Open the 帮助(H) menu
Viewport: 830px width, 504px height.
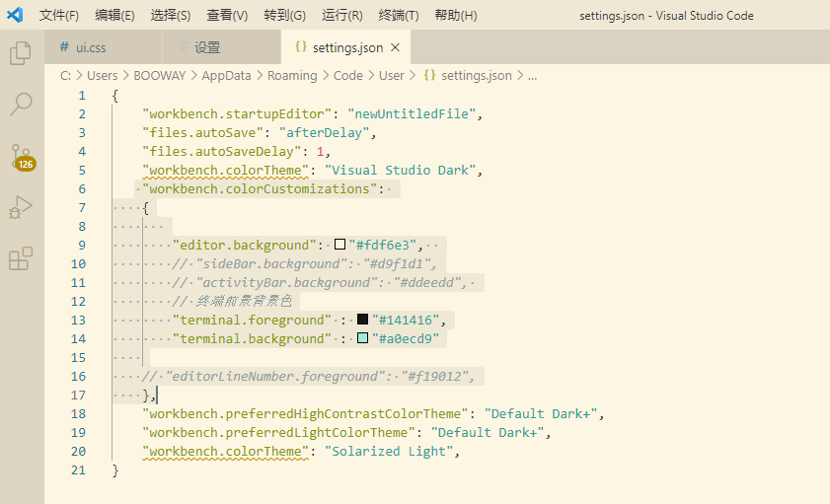[x=456, y=16]
